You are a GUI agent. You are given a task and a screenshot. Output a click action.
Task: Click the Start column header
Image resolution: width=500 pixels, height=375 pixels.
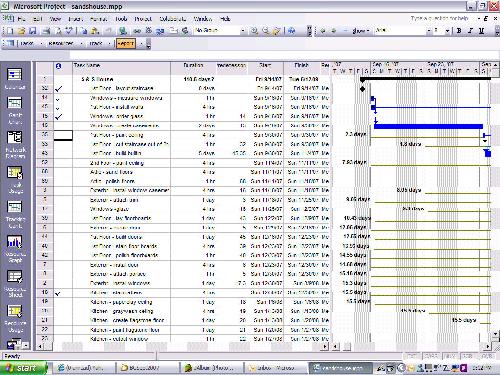265,68
